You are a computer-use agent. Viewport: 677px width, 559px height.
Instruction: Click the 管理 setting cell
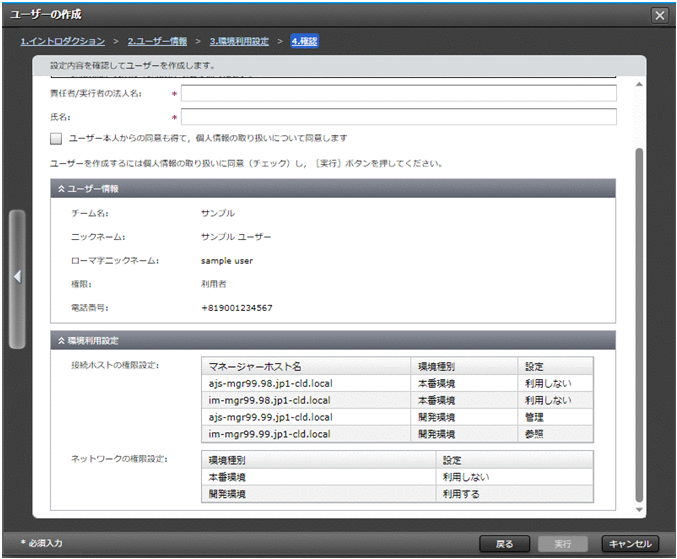pos(556,417)
